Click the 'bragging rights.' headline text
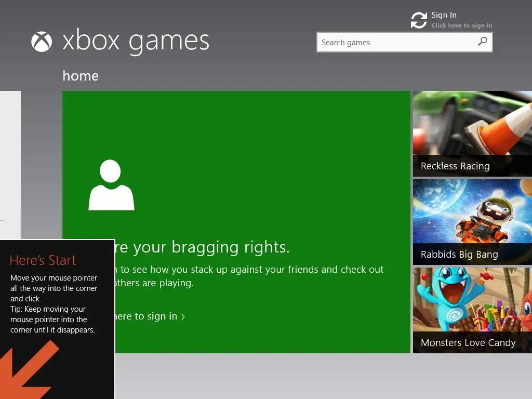 (230, 247)
